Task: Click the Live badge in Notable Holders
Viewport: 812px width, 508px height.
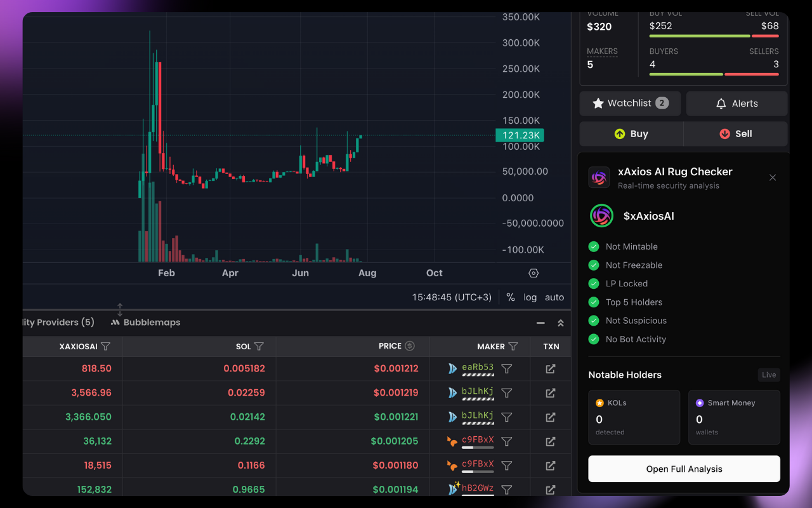Action: [769, 375]
